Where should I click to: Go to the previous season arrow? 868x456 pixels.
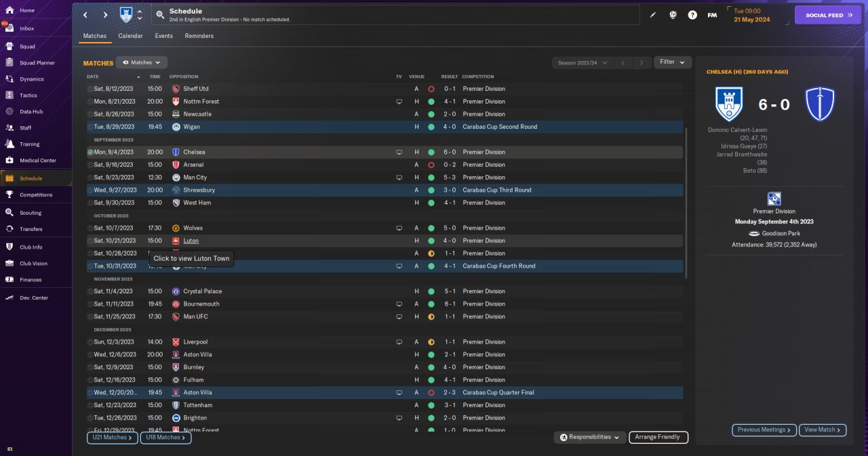[x=623, y=63]
